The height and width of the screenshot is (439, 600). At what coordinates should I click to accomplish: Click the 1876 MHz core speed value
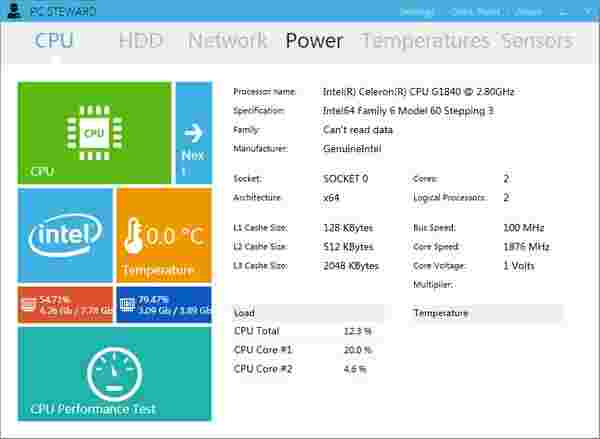[x=527, y=246]
